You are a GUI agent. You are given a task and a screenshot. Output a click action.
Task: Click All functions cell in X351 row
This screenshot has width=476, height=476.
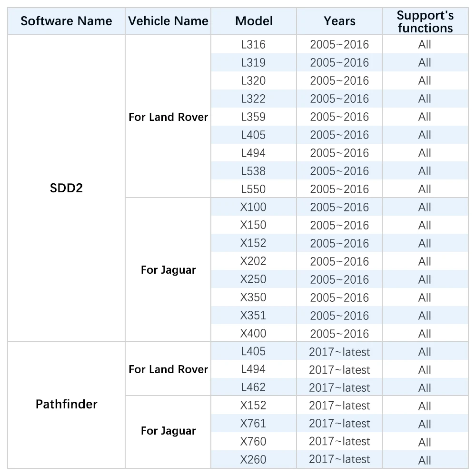pos(425,316)
